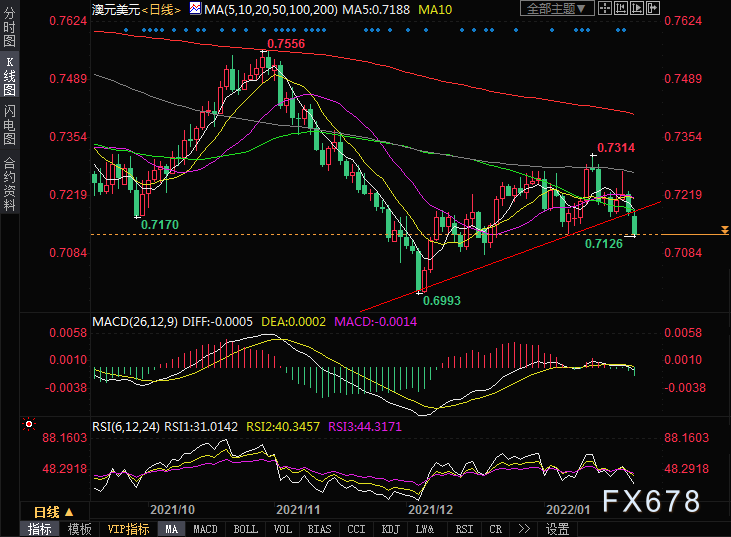Viewport: 731px width, 537px height.
Task: Click the MA5:0.7188 value
Action: click(376, 9)
